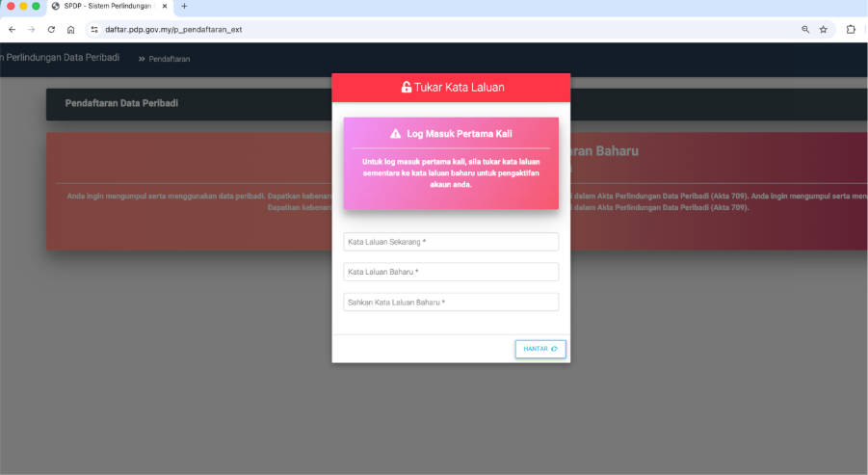Bookmark this page with star icon
868x475 pixels.
click(823, 29)
